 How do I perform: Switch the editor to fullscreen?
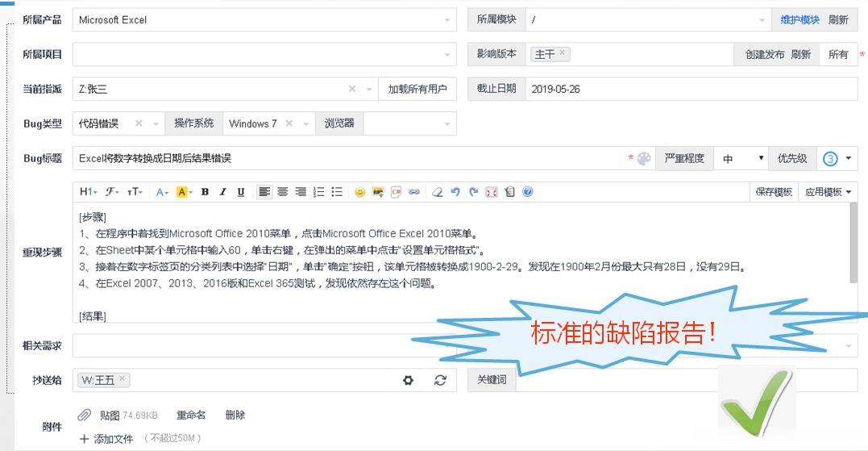[x=492, y=192]
